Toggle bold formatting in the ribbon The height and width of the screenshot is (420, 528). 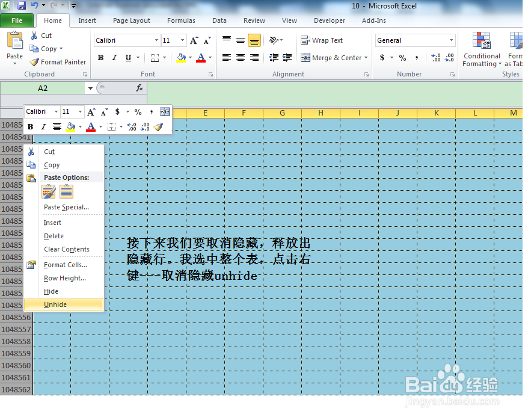pos(100,58)
